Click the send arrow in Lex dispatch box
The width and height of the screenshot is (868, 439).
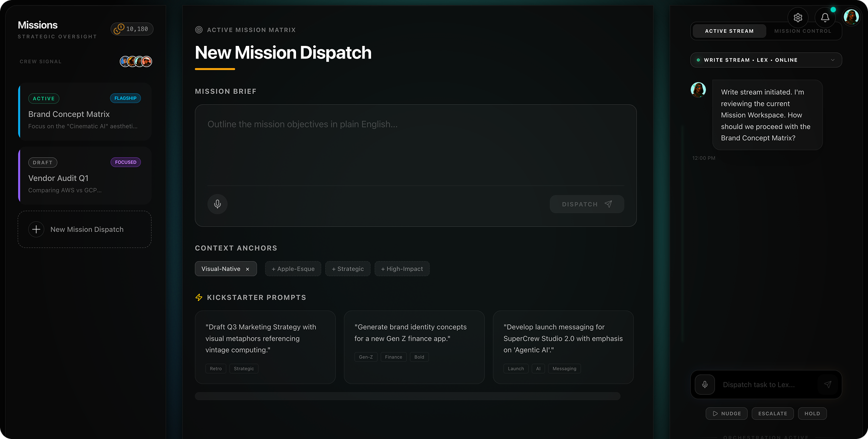[x=828, y=385]
